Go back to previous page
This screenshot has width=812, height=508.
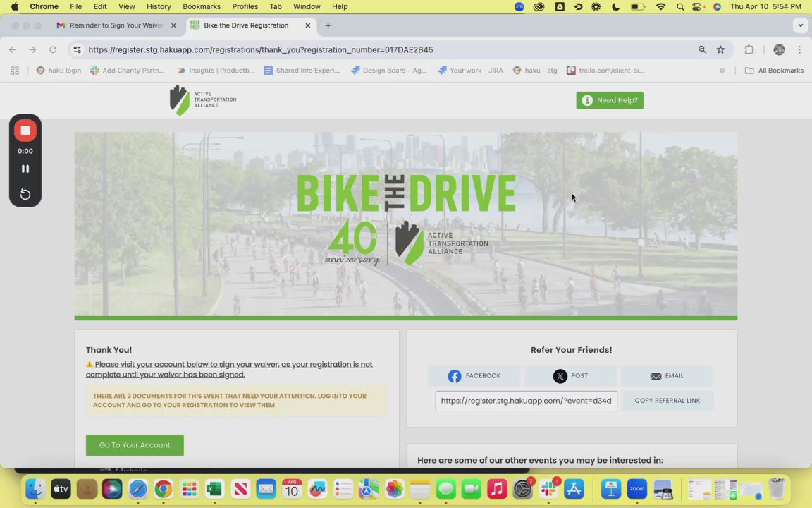pos(13,50)
